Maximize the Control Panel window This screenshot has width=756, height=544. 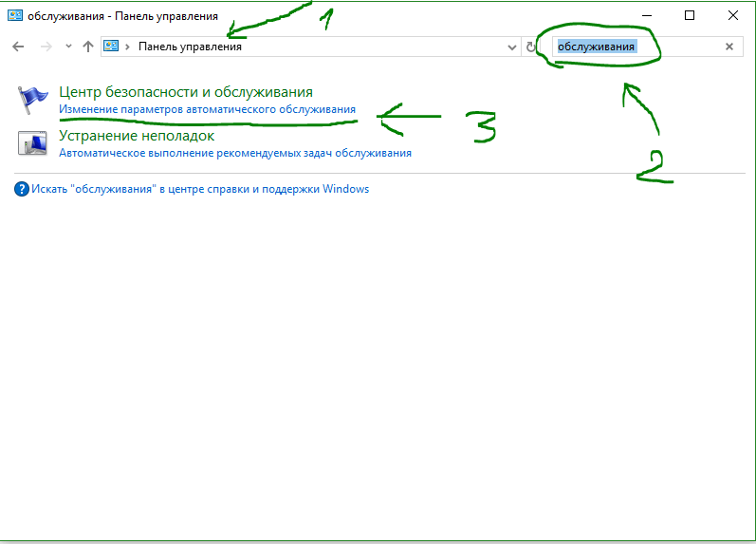[x=690, y=15]
